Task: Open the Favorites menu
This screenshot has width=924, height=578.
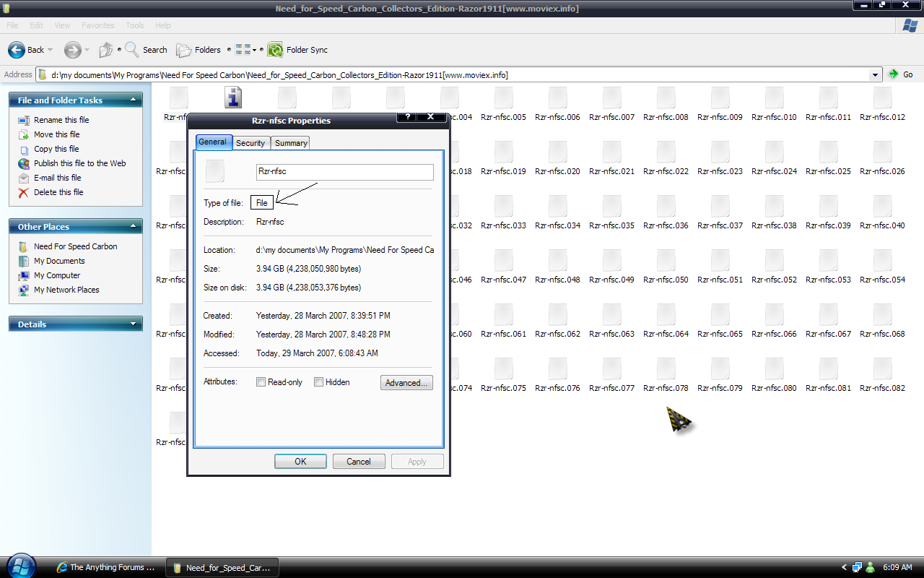Action: pyautogui.click(x=98, y=25)
